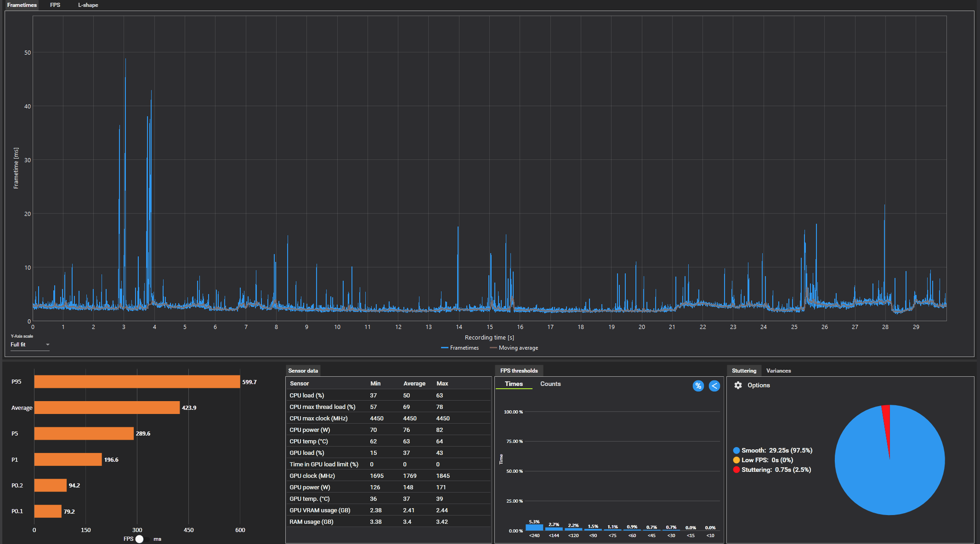Click the <240 threshold bar at 5.3%
Viewport: 980px width, 544px height.
point(534,527)
